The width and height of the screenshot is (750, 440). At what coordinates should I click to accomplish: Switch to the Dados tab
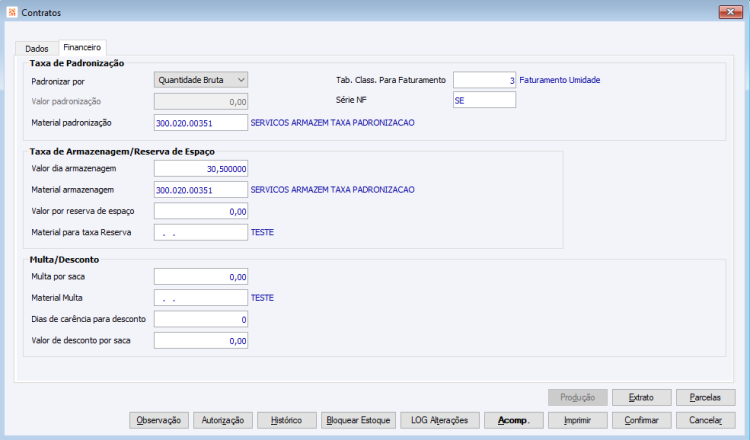click(37, 49)
